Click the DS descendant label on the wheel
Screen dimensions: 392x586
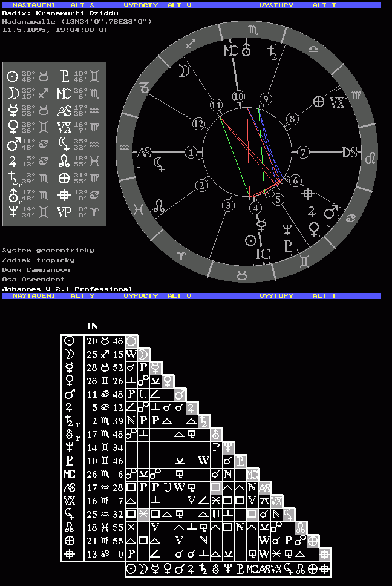click(x=350, y=153)
